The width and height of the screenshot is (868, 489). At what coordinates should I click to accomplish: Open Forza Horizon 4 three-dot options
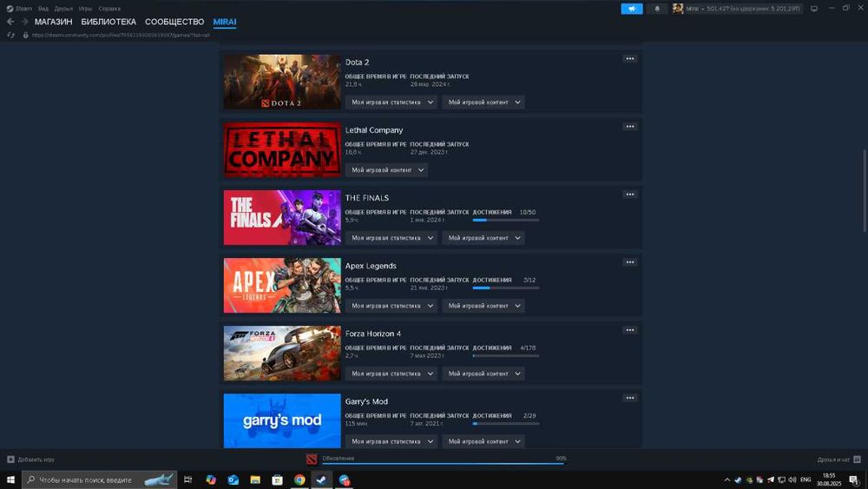tap(630, 330)
